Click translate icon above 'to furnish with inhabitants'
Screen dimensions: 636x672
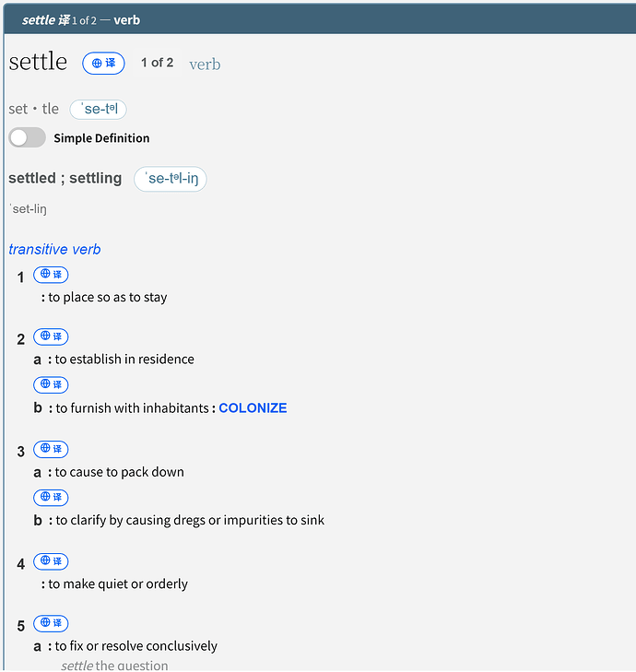[x=51, y=384]
